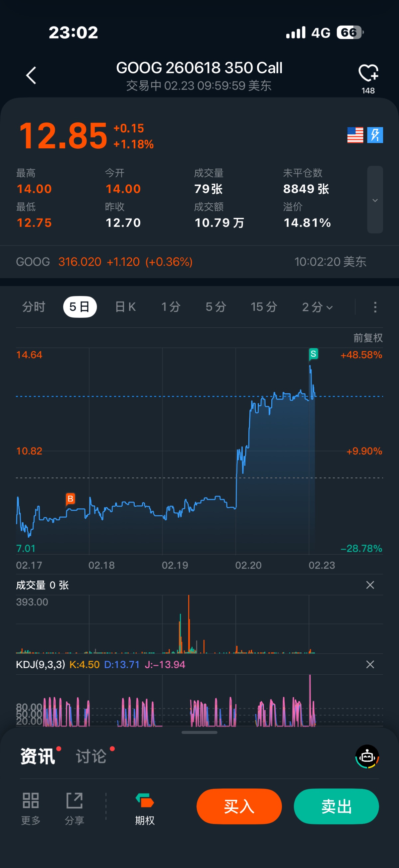
Task: Expand the quote details chevron
Action: tap(375, 200)
